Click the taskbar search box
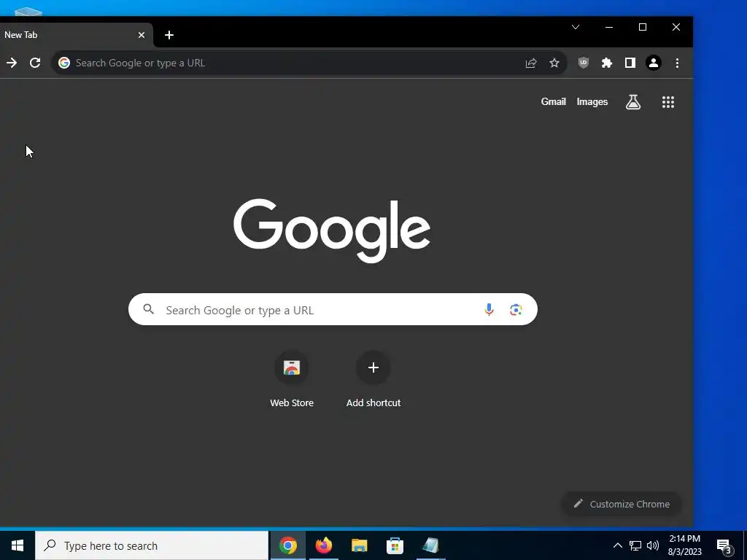The image size is (747, 560). 152,545
